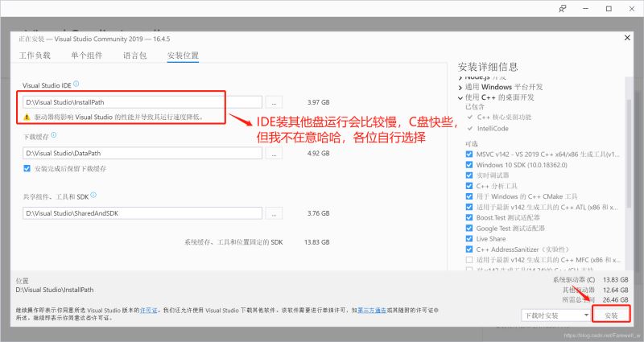Image resolution: width=644 pixels, height=342 pixels.
Task: Click the feedback icon in title bar
Action: pyautogui.click(x=562, y=9)
